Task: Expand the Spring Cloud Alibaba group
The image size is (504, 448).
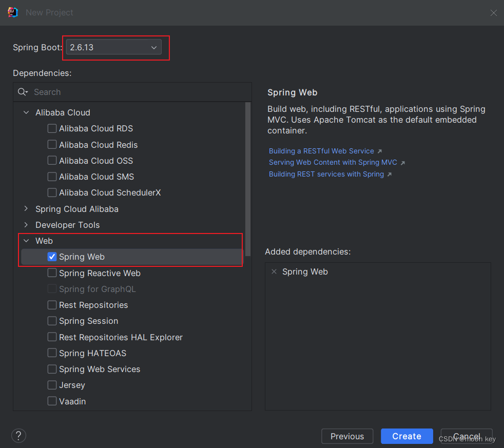Action: coord(26,208)
